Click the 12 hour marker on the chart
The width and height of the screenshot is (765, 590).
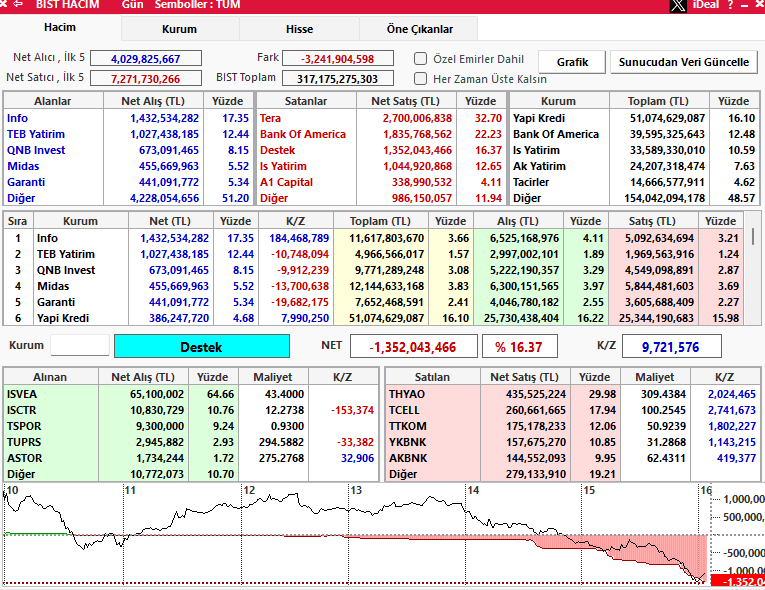(x=249, y=490)
